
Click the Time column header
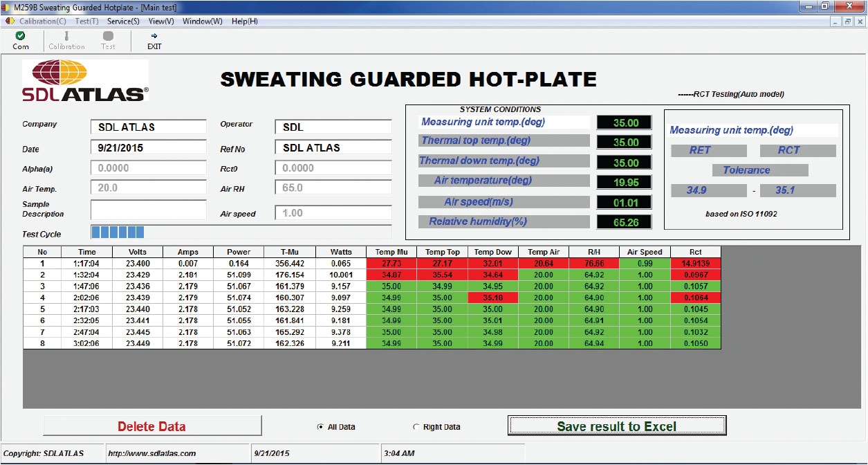pyautogui.click(x=86, y=252)
